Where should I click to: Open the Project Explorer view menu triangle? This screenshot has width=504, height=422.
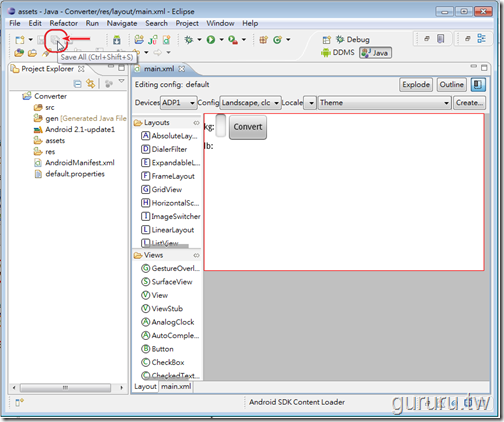click(x=121, y=81)
